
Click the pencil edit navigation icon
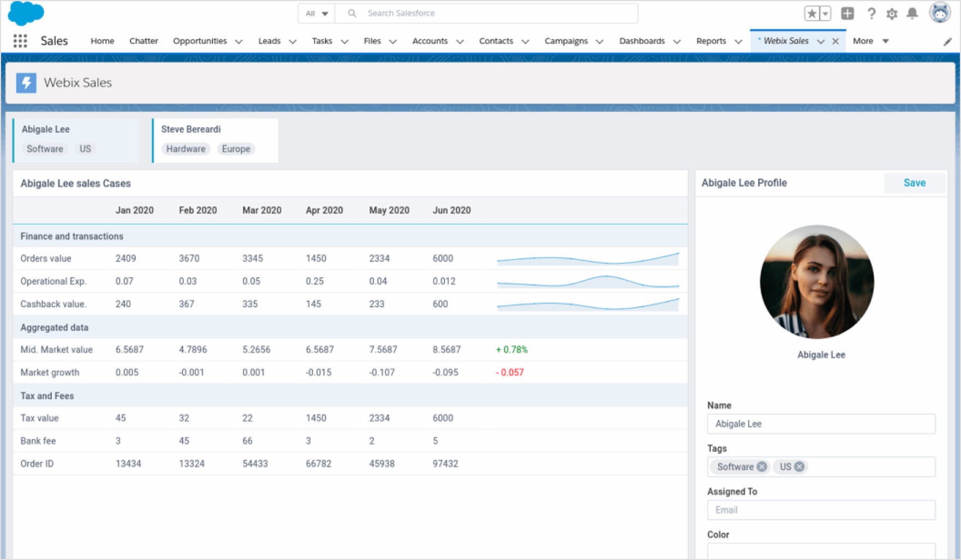pos(948,41)
